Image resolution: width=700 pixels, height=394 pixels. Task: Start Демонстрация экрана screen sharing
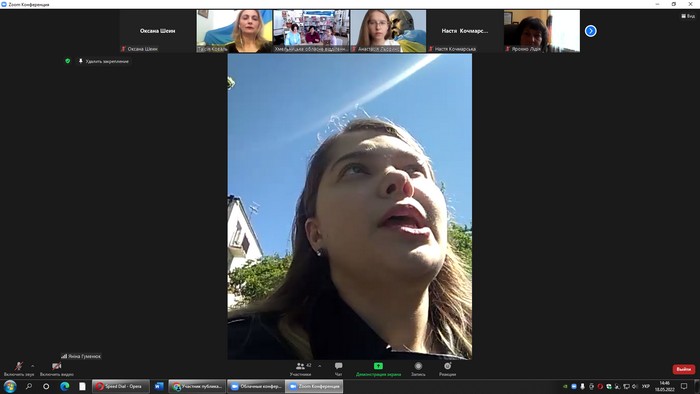point(378,369)
